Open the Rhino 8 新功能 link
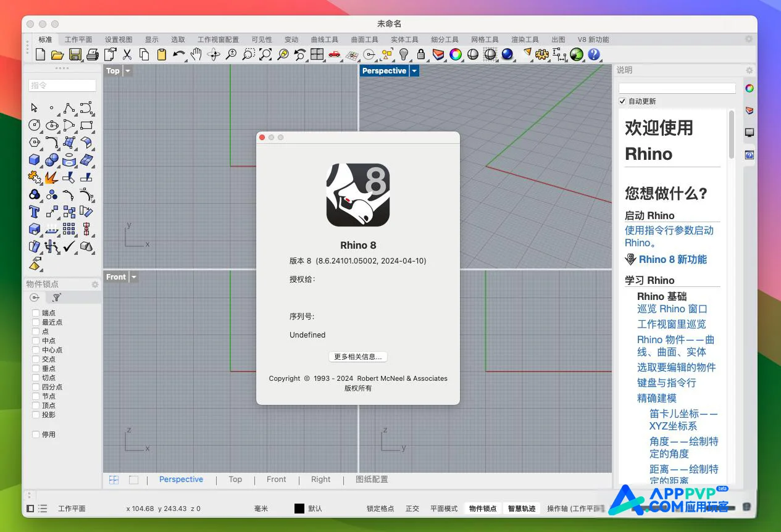781x532 pixels. [x=672, y=260]
